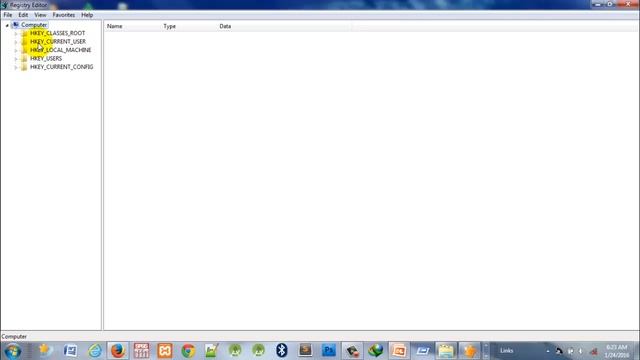Open XAMPP from the taskbar
This screenshot has height=360, width=640.
165,351
